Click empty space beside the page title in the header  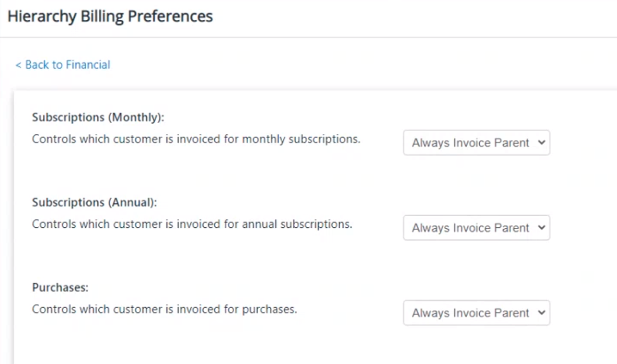pyautogui.click(x=414, y=17)
